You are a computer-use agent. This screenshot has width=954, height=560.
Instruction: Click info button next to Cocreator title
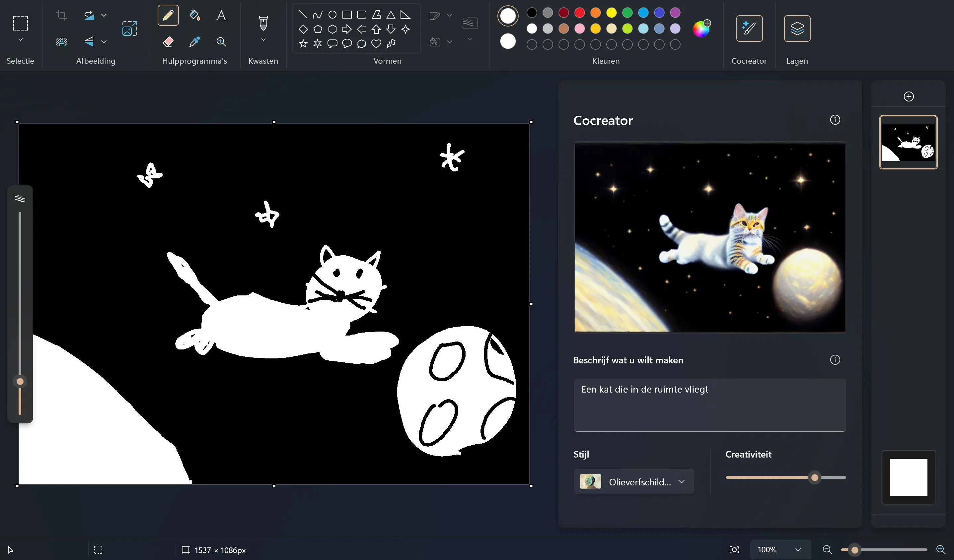835,120
